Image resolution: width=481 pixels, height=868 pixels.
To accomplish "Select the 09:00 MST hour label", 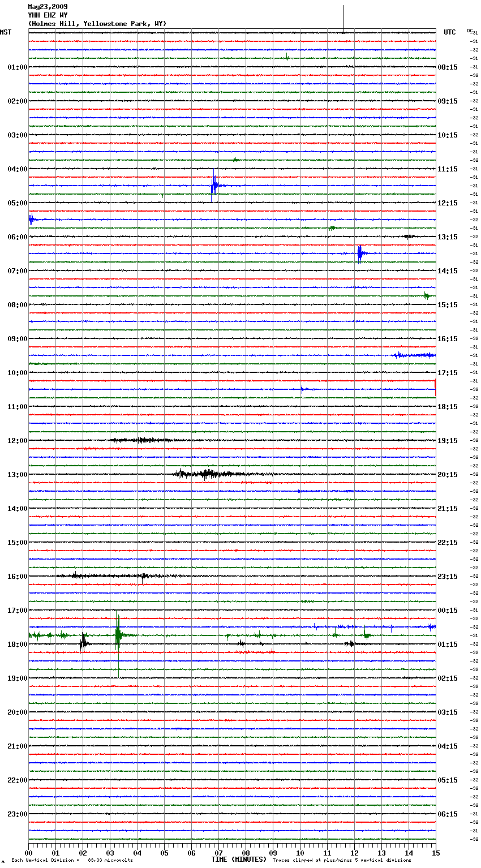I will (x=17, y=339).
